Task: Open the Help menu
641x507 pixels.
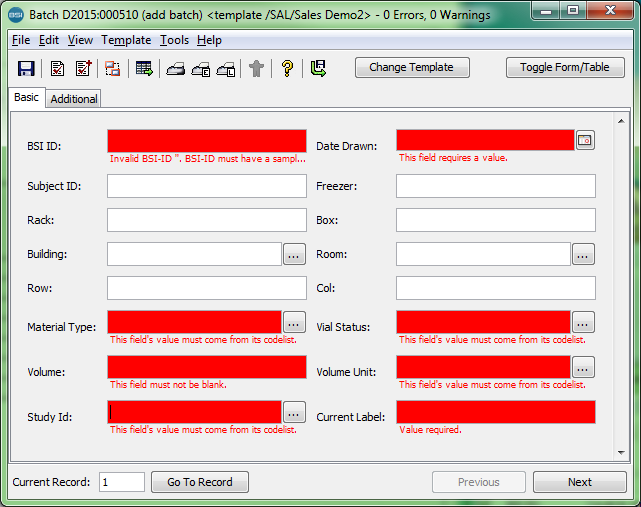Action: 209,40
